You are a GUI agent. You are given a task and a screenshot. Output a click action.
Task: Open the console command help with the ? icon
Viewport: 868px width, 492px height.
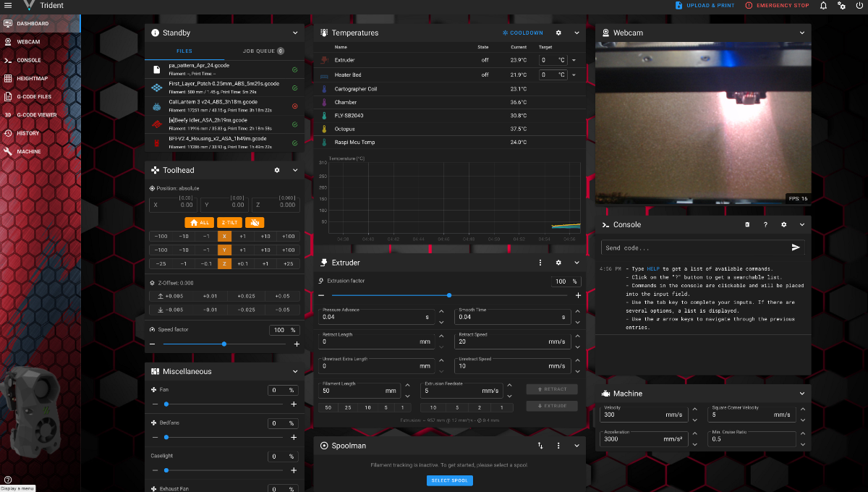(765, 224)
